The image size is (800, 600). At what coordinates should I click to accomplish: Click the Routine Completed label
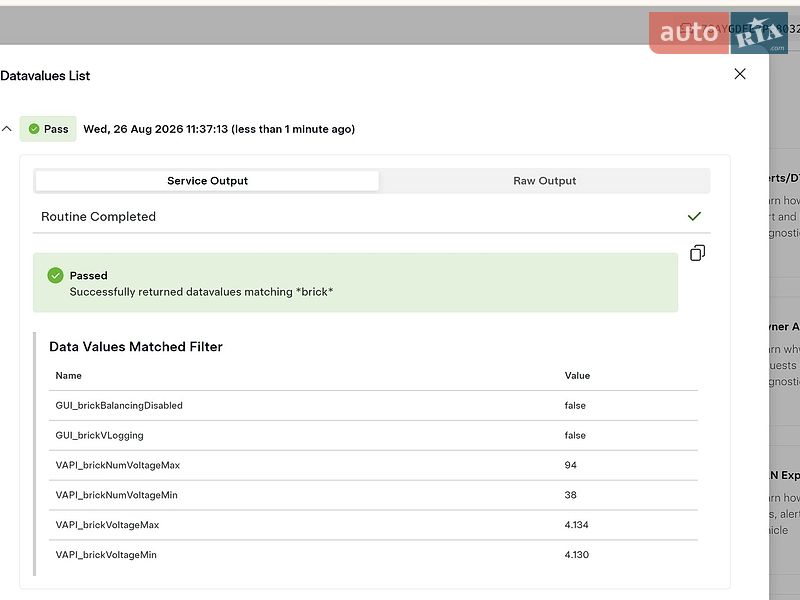(x=98, y=216)
